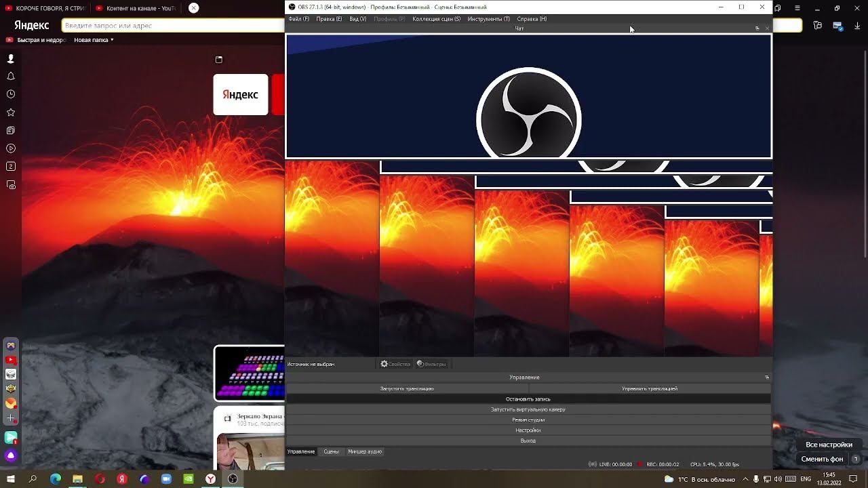Click the plus add-app sidebar button
868x488 pixels.
tap(11, 418)
